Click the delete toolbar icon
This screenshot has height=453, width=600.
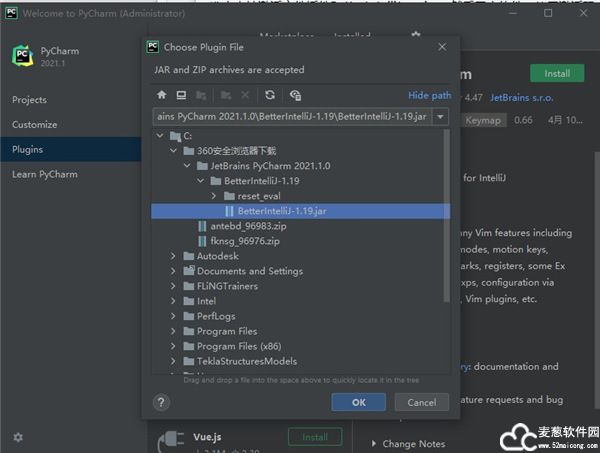[245, 95]
